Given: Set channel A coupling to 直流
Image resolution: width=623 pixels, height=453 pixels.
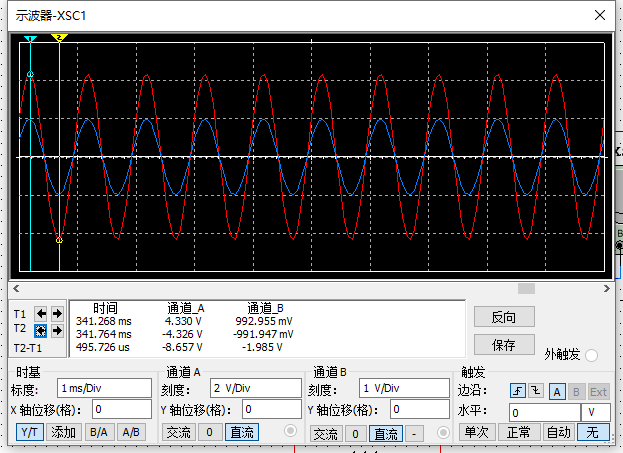Looking at the screenshot, I should click(x=242, y=432).
